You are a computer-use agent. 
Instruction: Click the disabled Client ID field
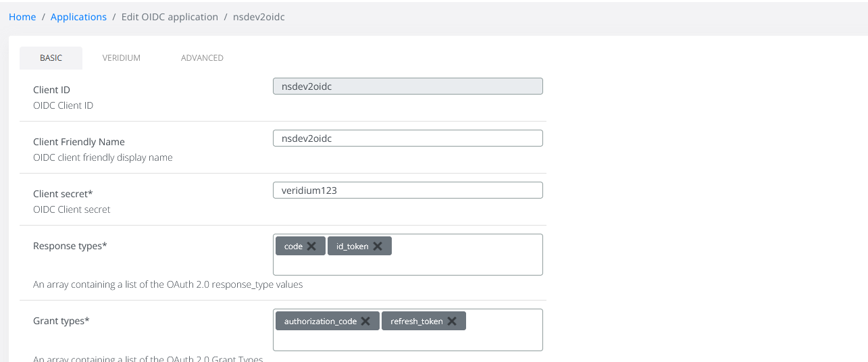(407, 86)
